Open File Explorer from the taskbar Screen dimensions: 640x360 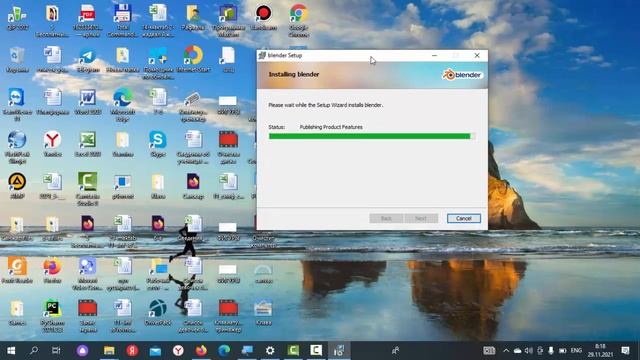109,351
